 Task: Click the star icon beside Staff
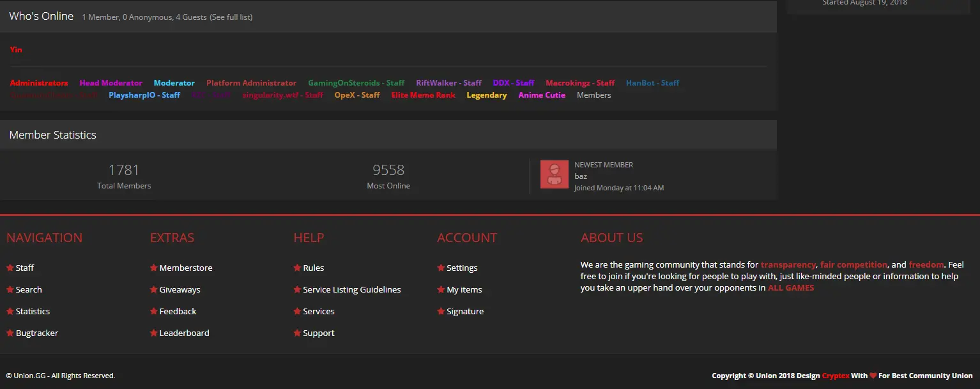(10, 268)
